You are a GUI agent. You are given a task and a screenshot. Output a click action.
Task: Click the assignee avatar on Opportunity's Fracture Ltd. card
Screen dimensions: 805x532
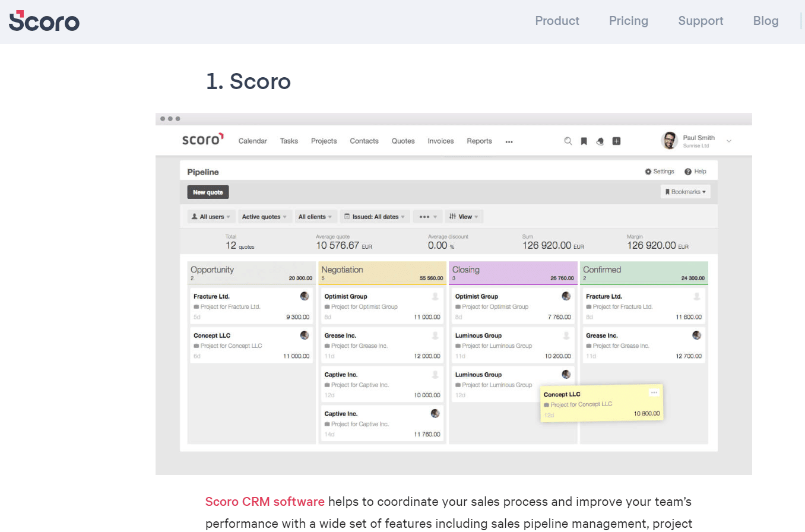(305, 296)
